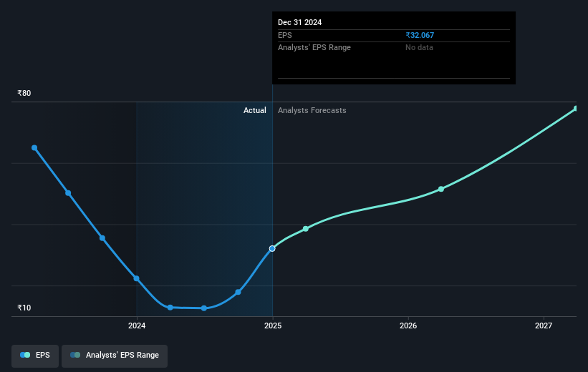Click the 2024 x-axis label
Screen dimensions: 588x372
(137, 325)
